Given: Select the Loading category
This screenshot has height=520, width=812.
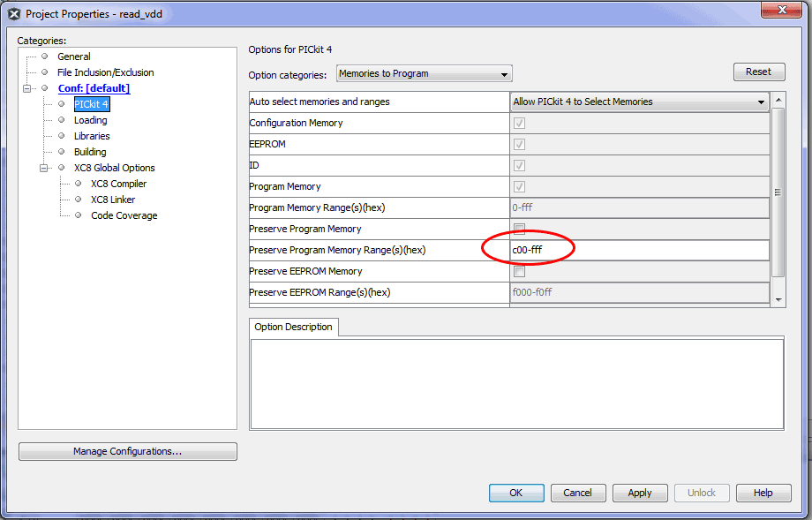Looking at the screenshot, I should click(91, 120).
